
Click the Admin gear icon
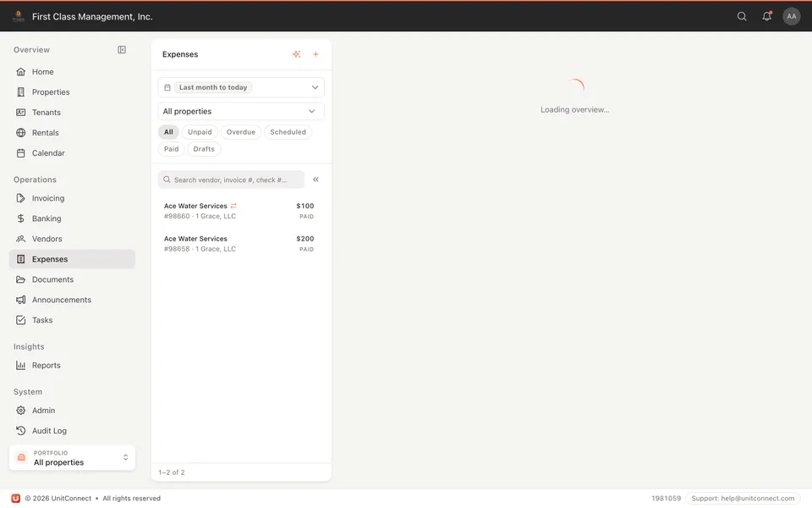(x=20, y=411)
